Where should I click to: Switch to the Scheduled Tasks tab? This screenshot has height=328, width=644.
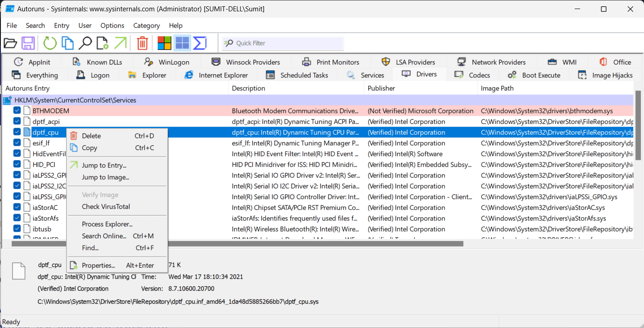(298, 75)
